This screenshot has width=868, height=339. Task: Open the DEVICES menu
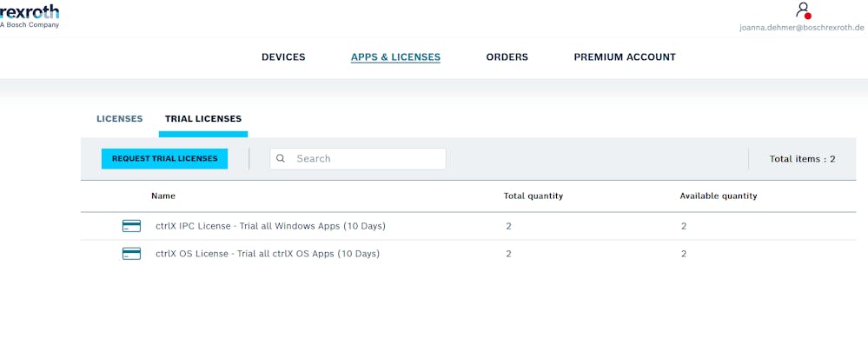[283, 57]
